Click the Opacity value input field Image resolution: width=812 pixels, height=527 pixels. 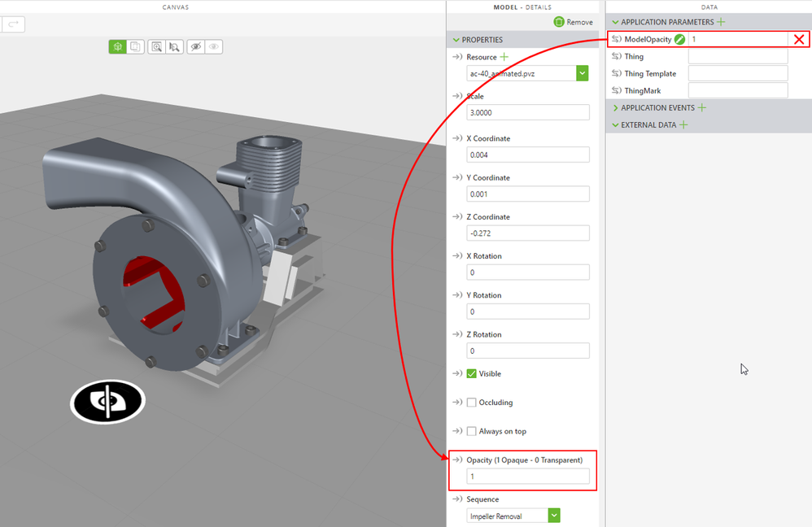528,477
